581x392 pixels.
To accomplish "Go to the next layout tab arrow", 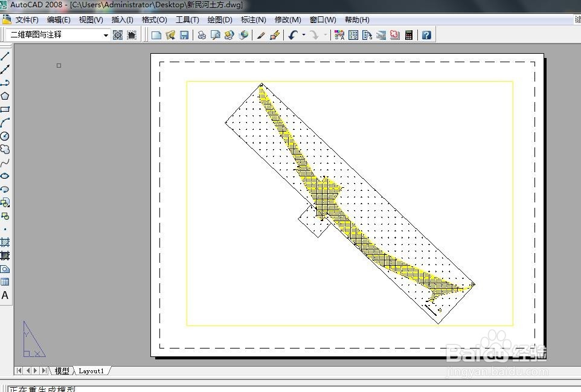I will [x=36, y=370].
